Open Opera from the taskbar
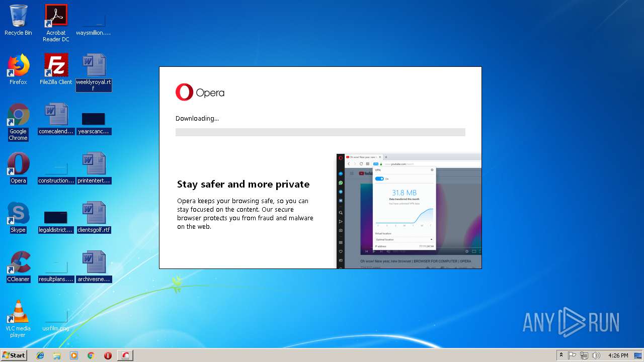This screenshot has width=644, height=362. point(108,355)
